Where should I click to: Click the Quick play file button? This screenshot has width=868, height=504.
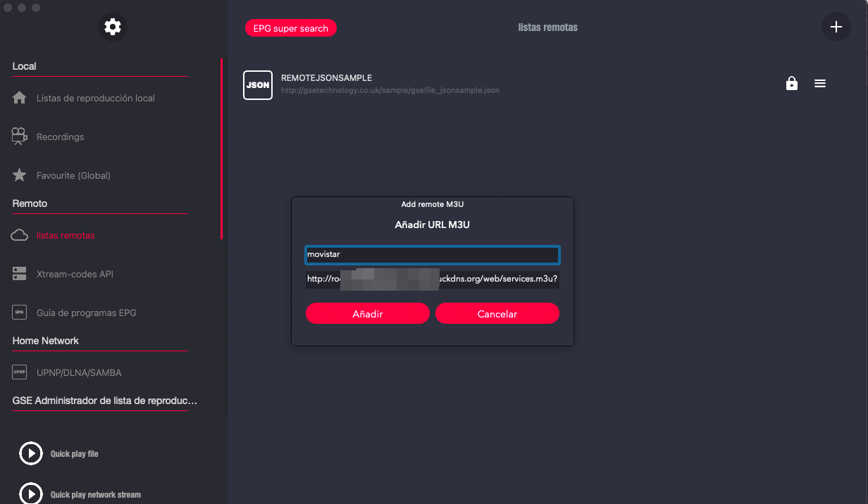(31, 454)
